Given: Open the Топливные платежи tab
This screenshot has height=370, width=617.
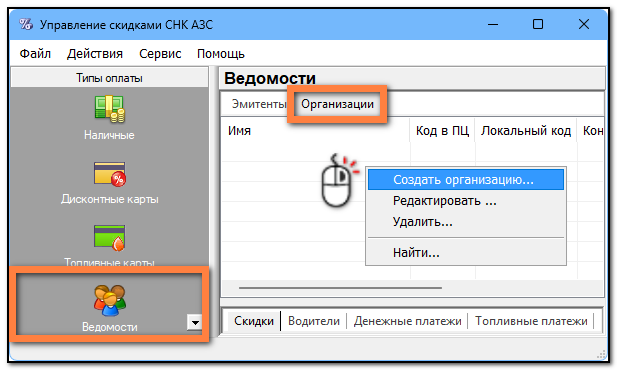Looking at the screenshot, I should [x=531, y=321].
